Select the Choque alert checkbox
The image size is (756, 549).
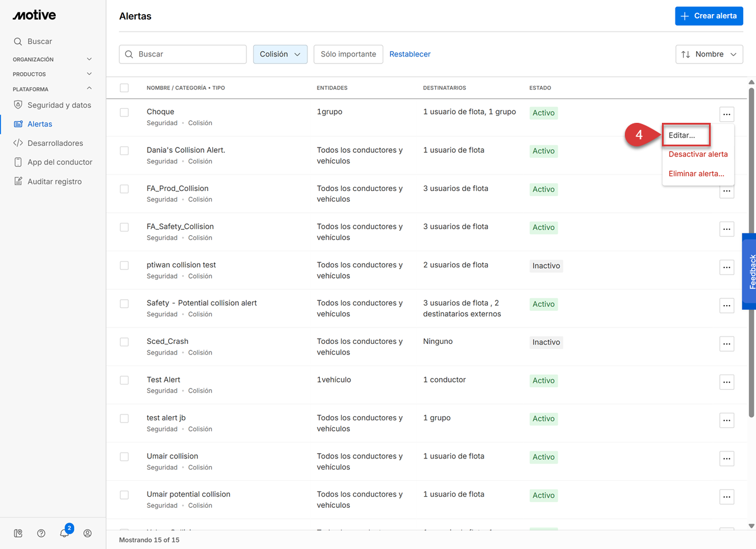coord(124,112)
